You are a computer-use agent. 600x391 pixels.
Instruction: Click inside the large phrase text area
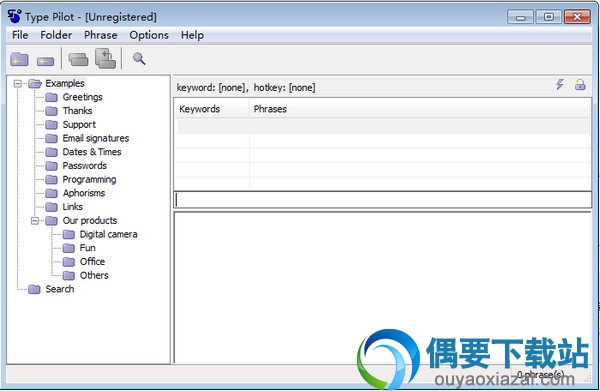coord(382,287)
